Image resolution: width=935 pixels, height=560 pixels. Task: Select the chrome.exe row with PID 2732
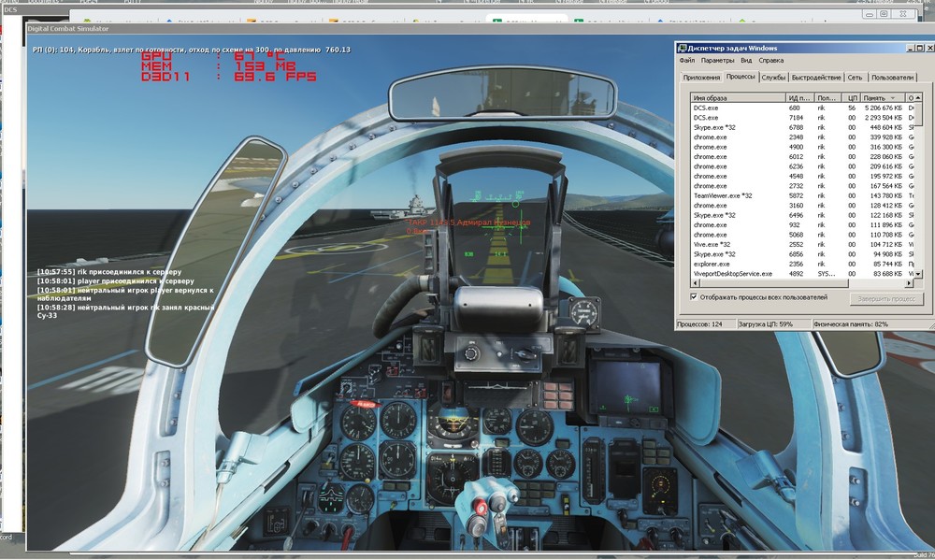[802, 186]
